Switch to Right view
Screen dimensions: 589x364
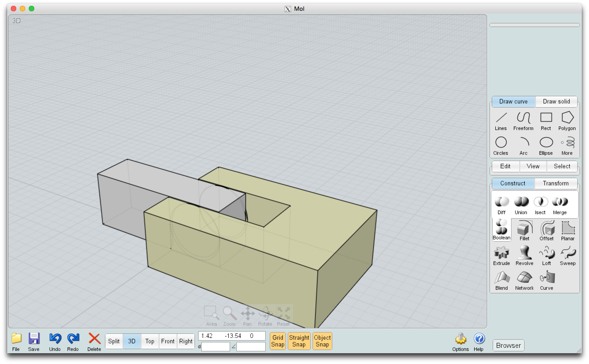click(x=186, y=341)
